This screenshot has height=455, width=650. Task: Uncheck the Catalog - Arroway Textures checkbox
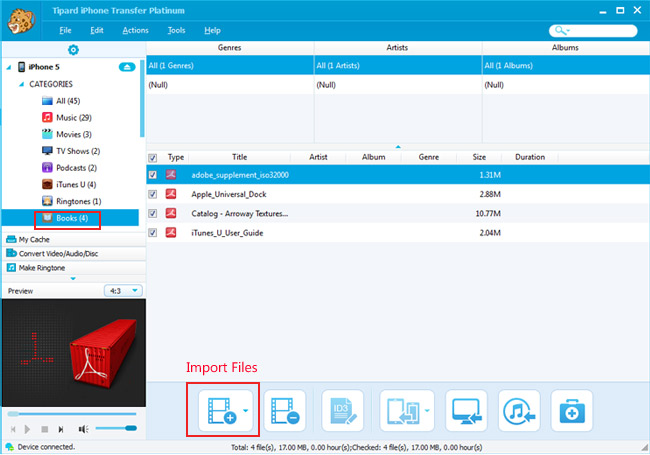(153, 213)
